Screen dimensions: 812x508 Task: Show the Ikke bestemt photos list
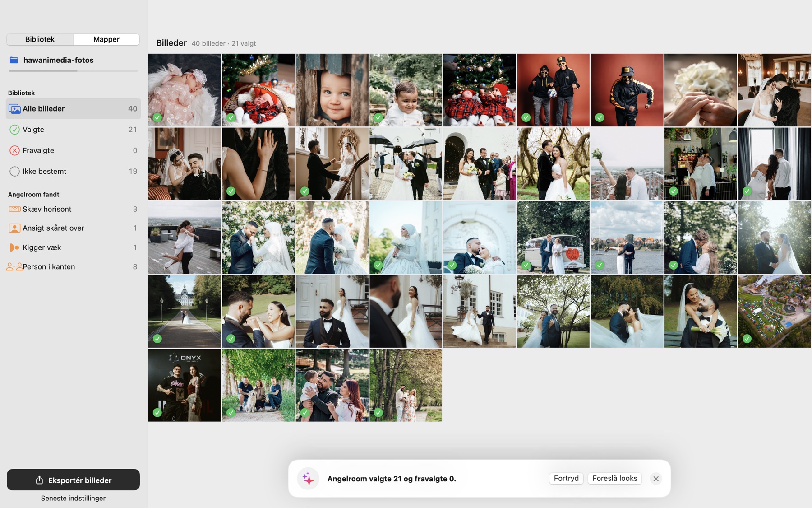pyautogui.click(x=73, y=172)
